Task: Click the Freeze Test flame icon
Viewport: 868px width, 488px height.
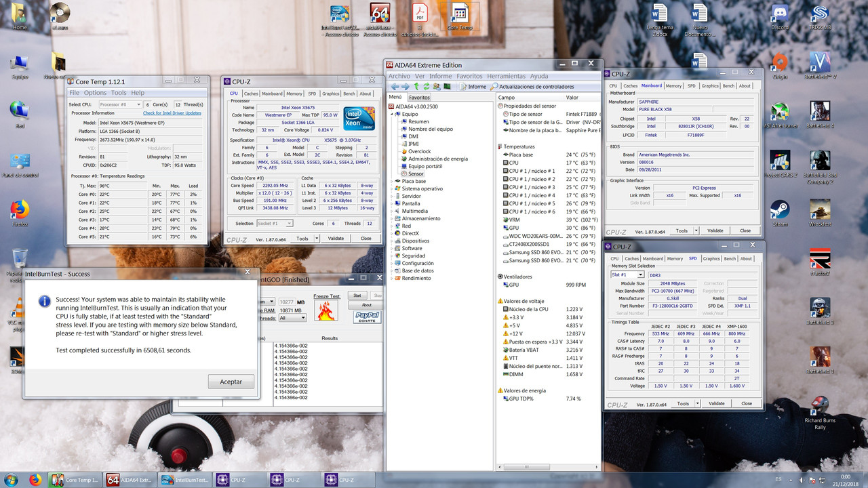Action: (326, 311)
